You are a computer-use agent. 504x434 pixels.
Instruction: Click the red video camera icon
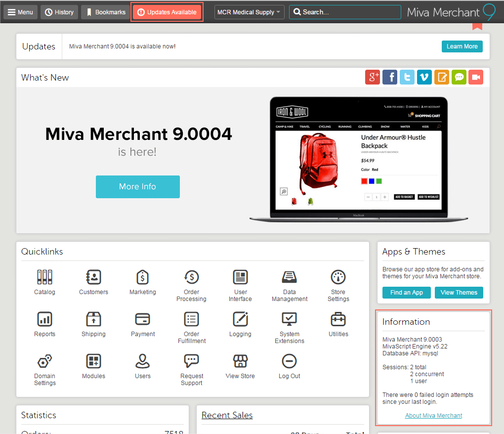[476, 77]
